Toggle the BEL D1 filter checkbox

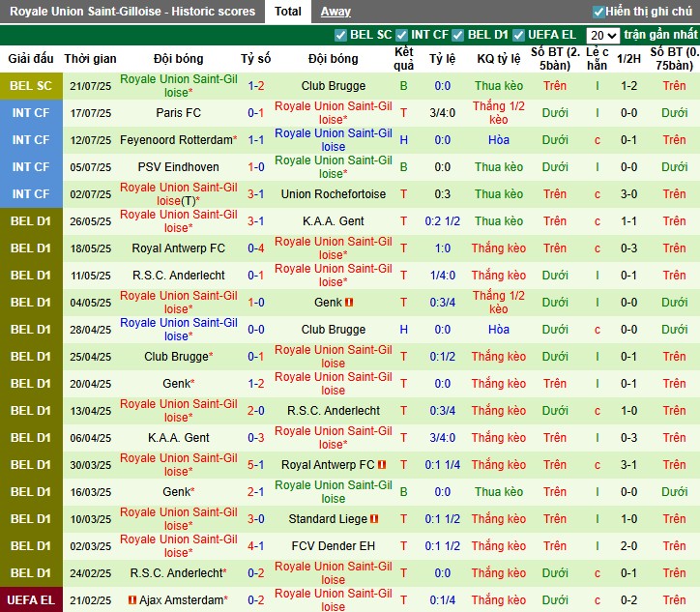click(x=457, y=35)
